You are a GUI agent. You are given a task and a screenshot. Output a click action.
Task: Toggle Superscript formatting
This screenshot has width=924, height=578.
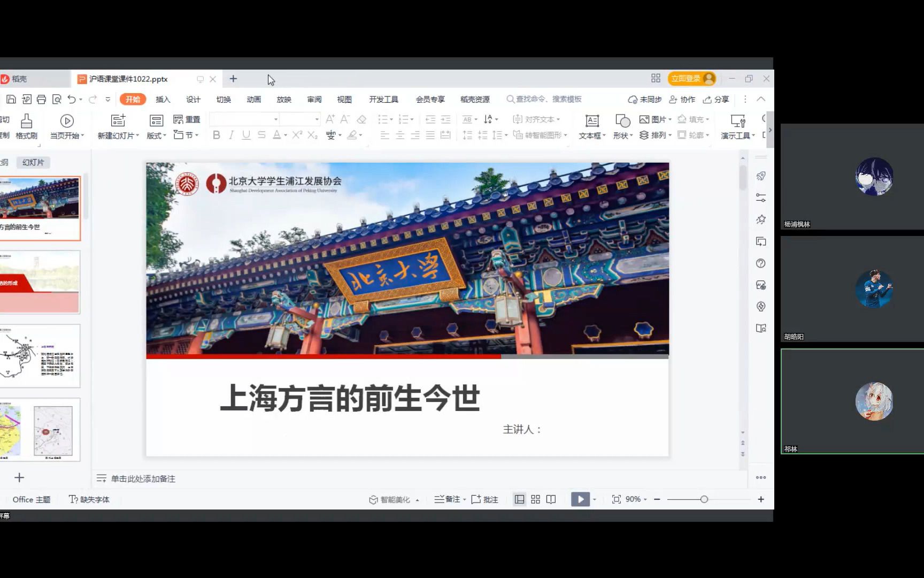tap(297, 135)
